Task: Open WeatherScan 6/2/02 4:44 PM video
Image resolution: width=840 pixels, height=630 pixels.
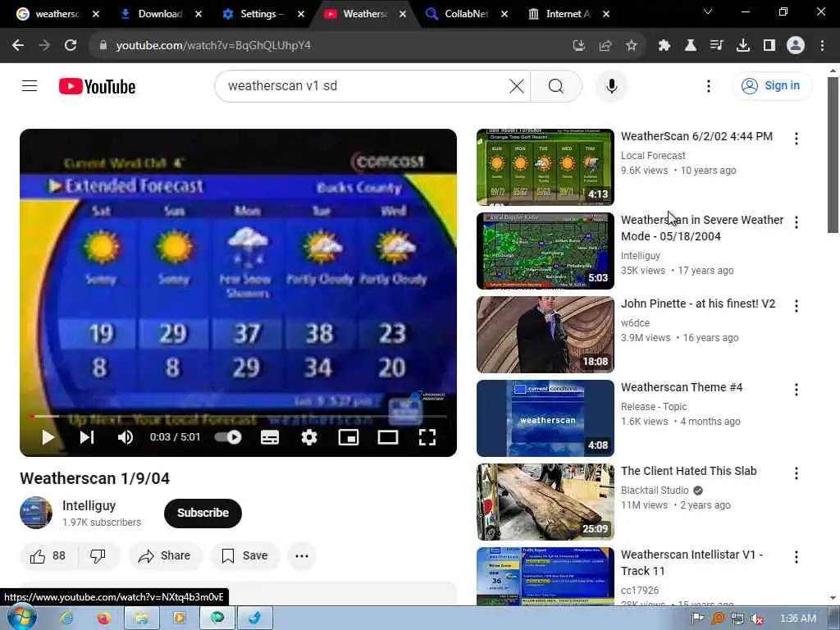Action: (x=696, y=136)
